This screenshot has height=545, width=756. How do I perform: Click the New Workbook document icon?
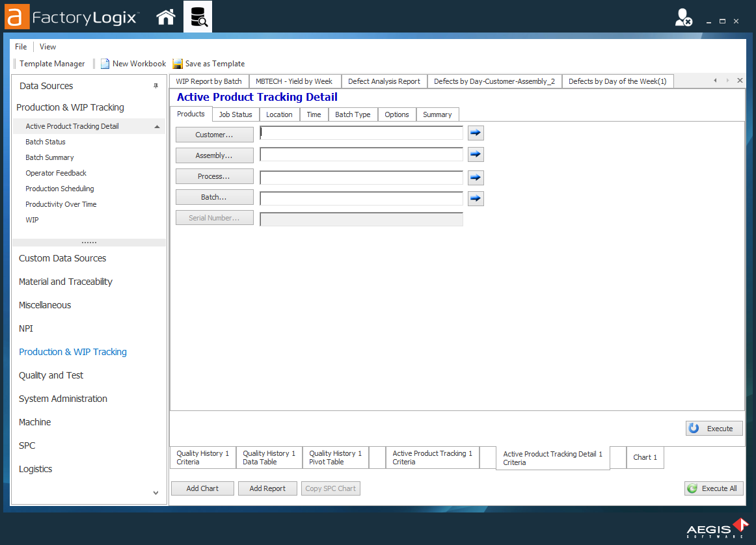pyautogui.click(x=105, y=63)
